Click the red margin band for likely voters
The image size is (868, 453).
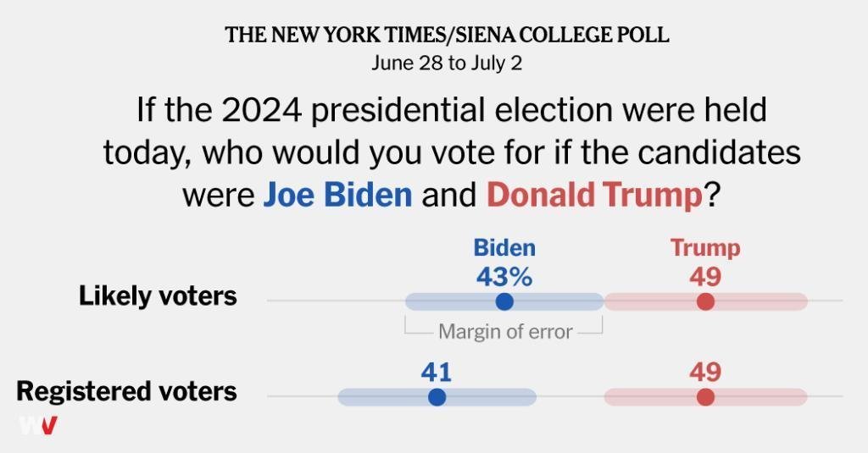click(x=706, y=301)
